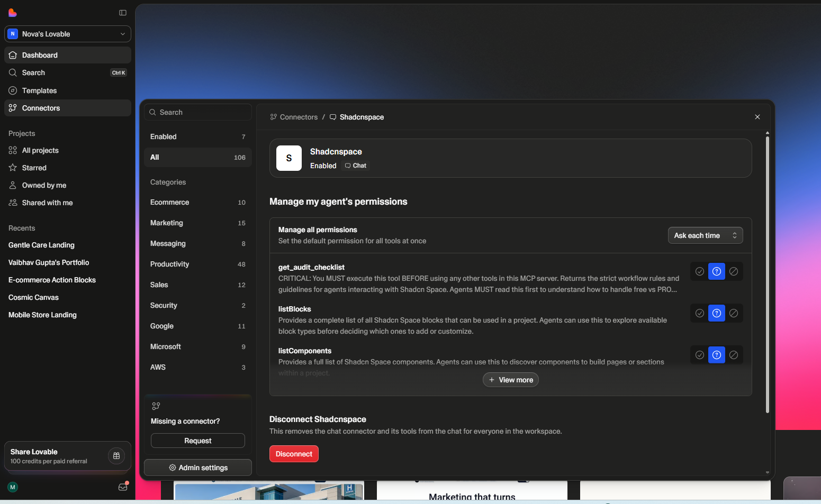Select Connectors in sidebar

(x=68, y=108)
